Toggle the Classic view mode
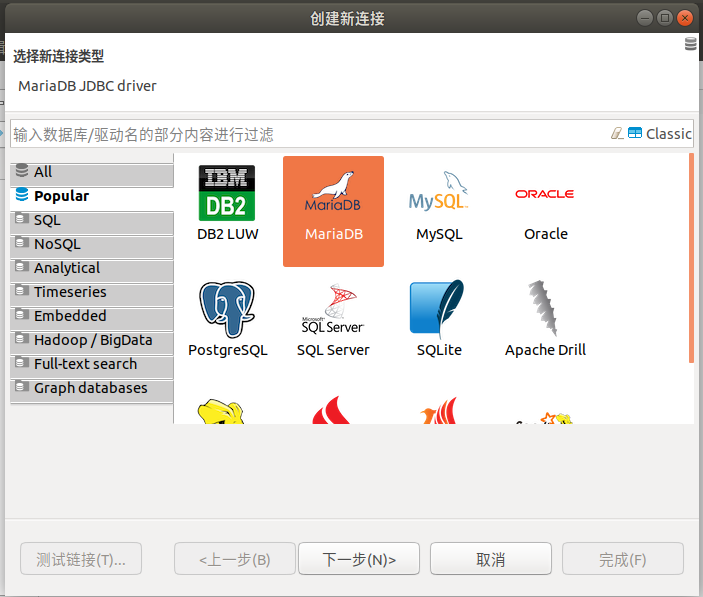703x597 pixels. pyautogui.click(x=660, y=134)
